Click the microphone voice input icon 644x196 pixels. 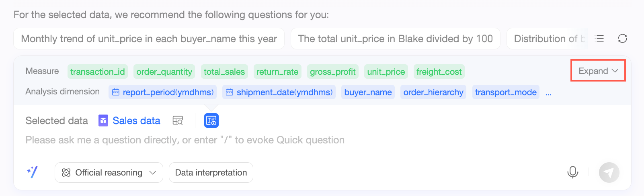572,172
